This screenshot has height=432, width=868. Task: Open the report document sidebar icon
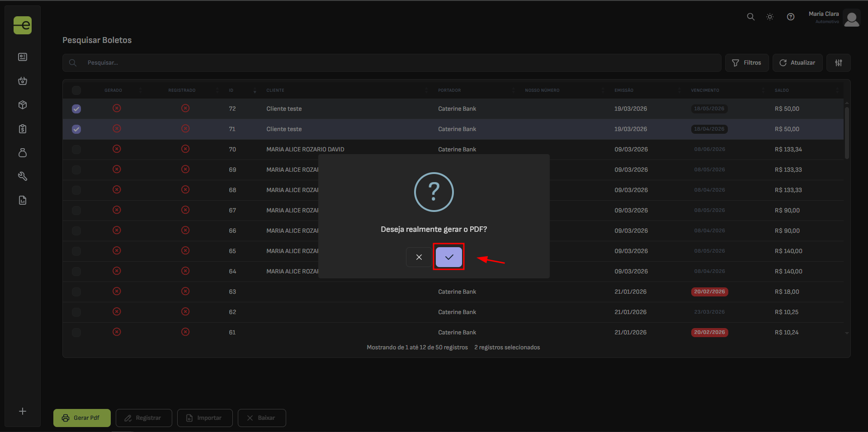tap(23, 200)
